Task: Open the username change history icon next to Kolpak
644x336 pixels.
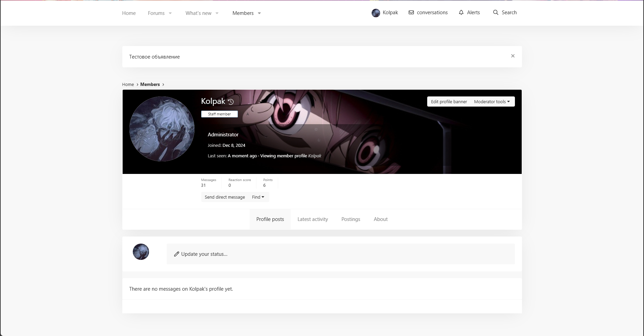Action: (x=231, y=102)
